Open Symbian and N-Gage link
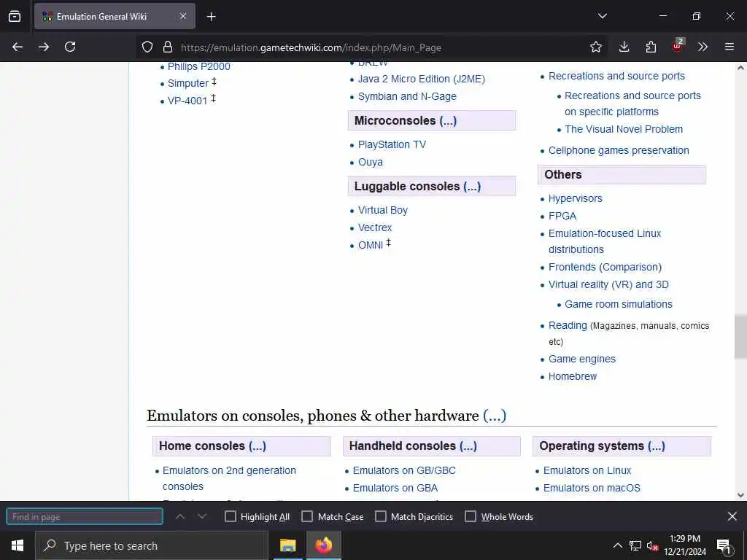 point(407,97)
